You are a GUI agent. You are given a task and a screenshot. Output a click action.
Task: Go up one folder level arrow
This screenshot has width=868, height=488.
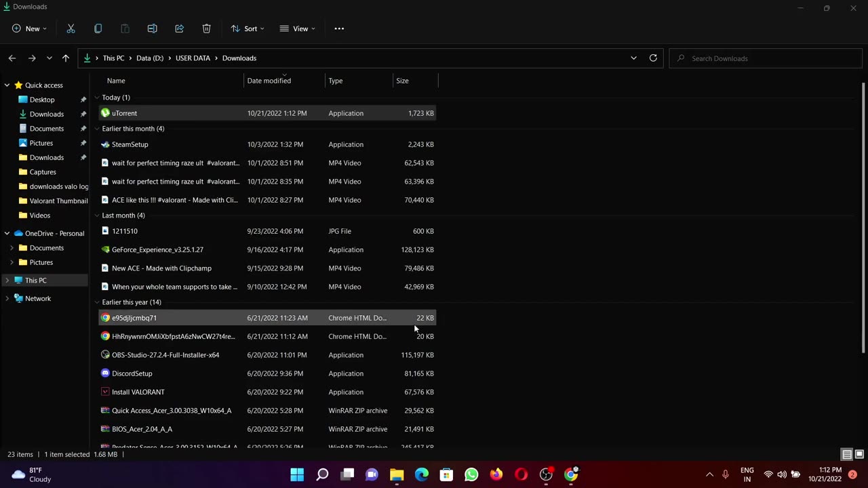(x=66, y=58)
